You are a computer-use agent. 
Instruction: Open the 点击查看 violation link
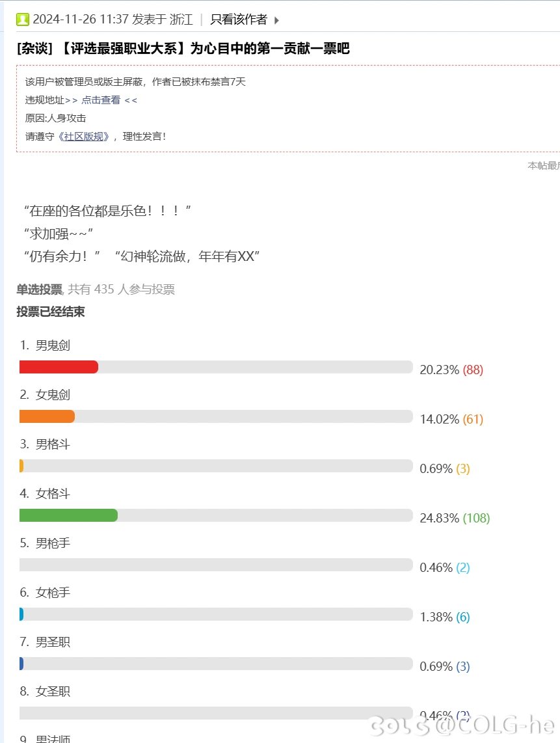point(101,100)
